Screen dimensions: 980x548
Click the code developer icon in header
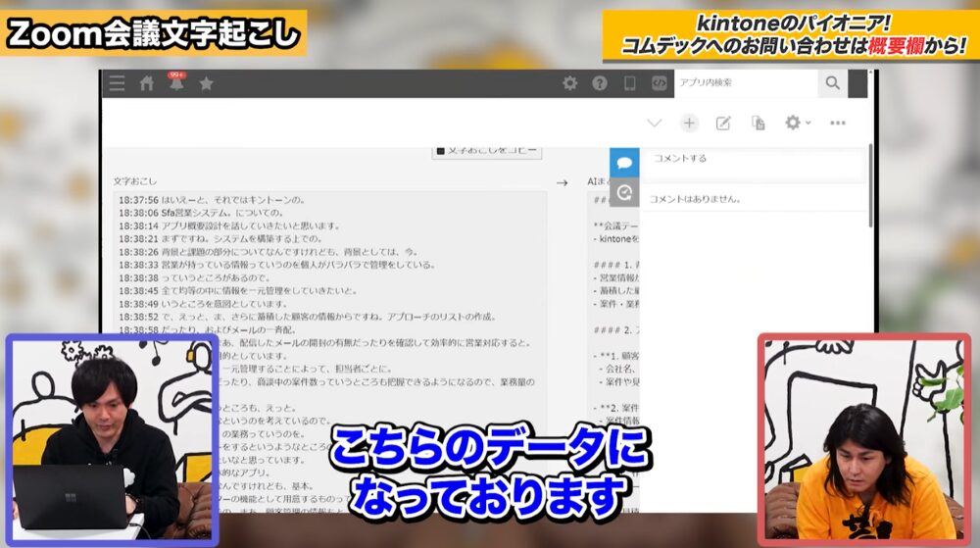click(659, 83)
